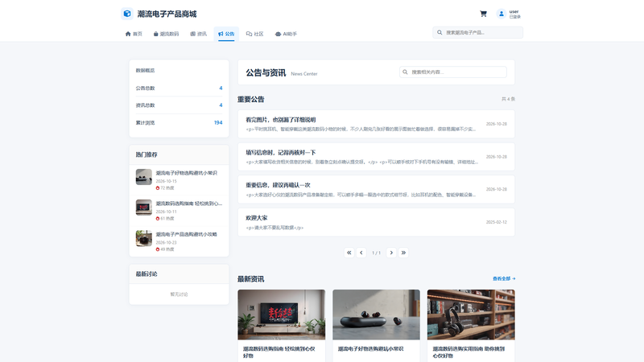Go to next announcements page
This screenshot has width=644, height=362.
point(391,253)
